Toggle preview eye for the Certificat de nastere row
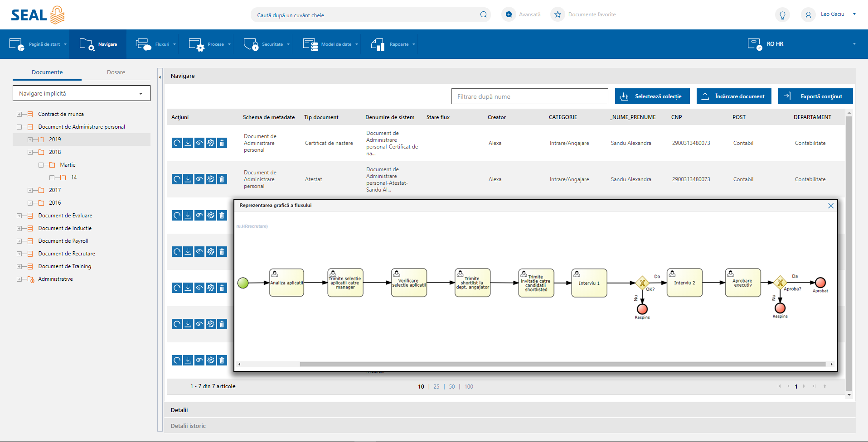This screenshot has height=442, width=868. (199, 143)
